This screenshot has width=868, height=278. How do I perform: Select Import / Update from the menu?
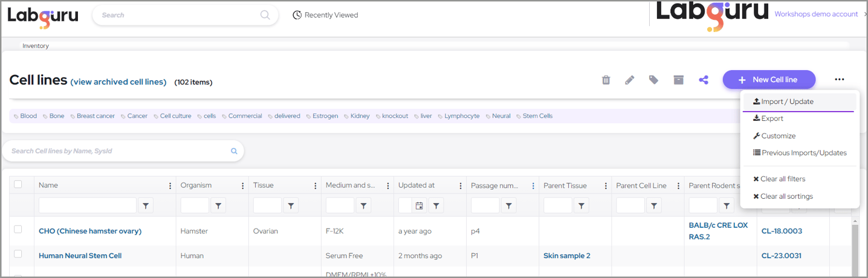tap(787, 102)
